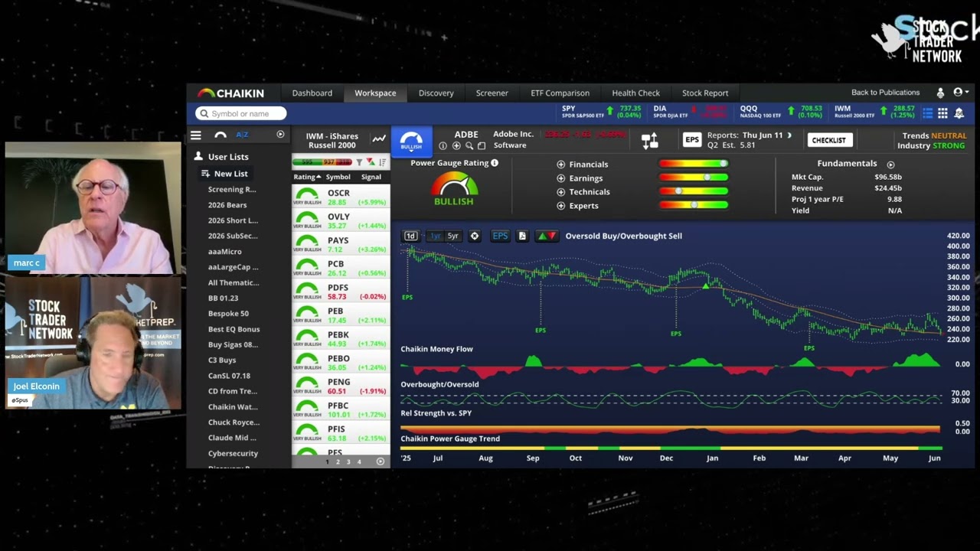Expand the earnings report date arrow
The image size is (980, 551).
789,135
